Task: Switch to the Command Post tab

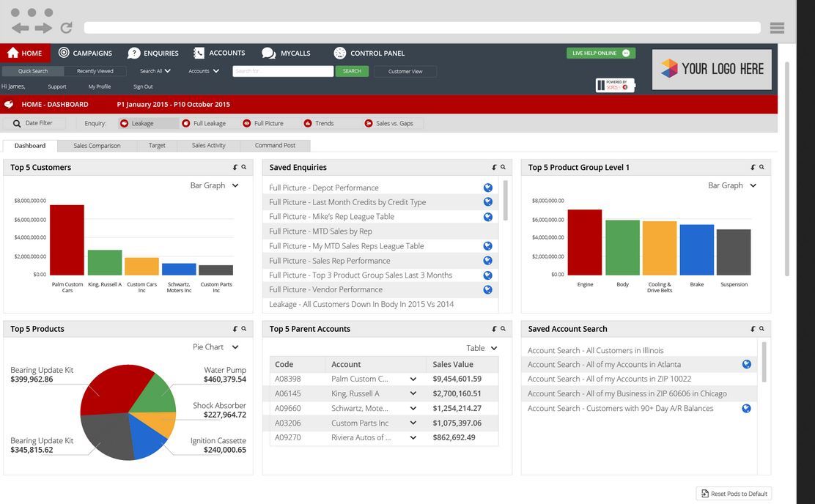Action: point(275,145)
